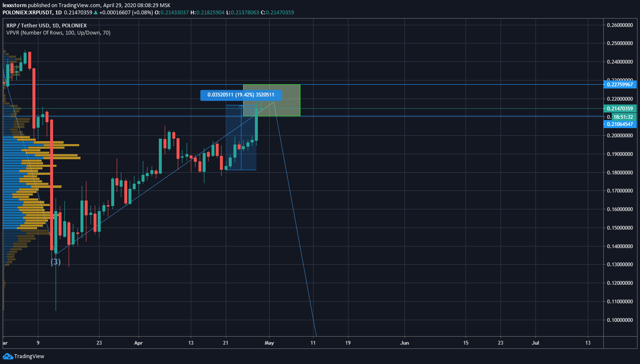Click the 0.21064547 blue price label
The height and width of the screenshot is (364, 640).
pos(620,124)
